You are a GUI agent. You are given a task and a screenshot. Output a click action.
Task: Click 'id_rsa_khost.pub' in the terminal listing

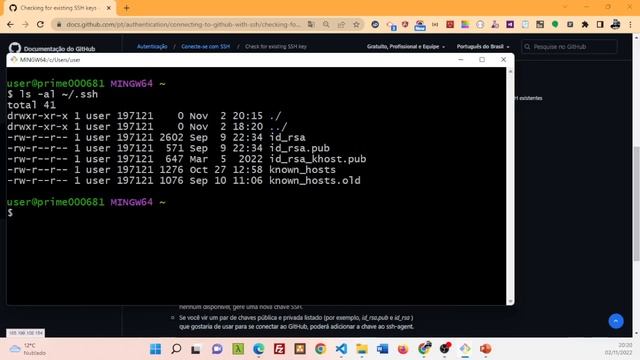pyautogui.click(x=318, y=159)
